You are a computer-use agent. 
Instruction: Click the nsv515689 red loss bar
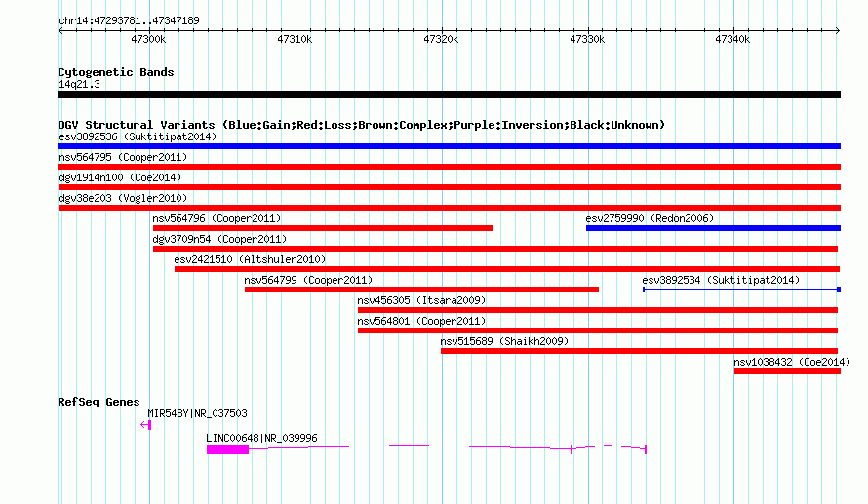[640, 351]
